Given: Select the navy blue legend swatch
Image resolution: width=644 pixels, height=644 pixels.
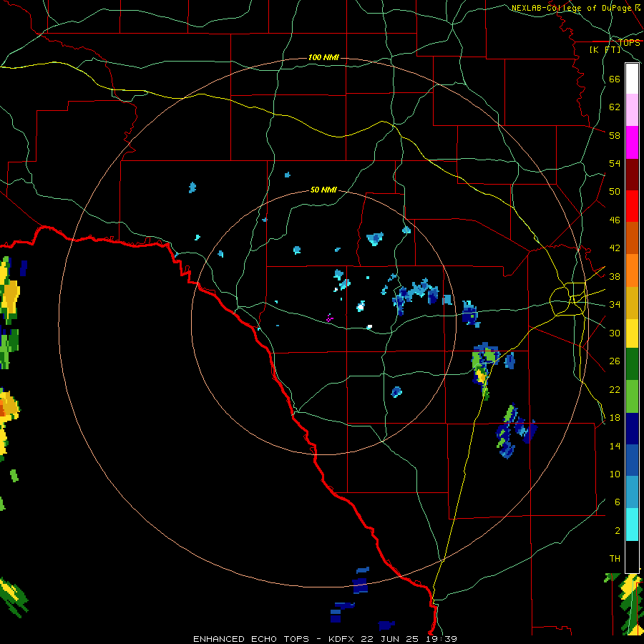Looking at the screenshot, I should point(632,429).
